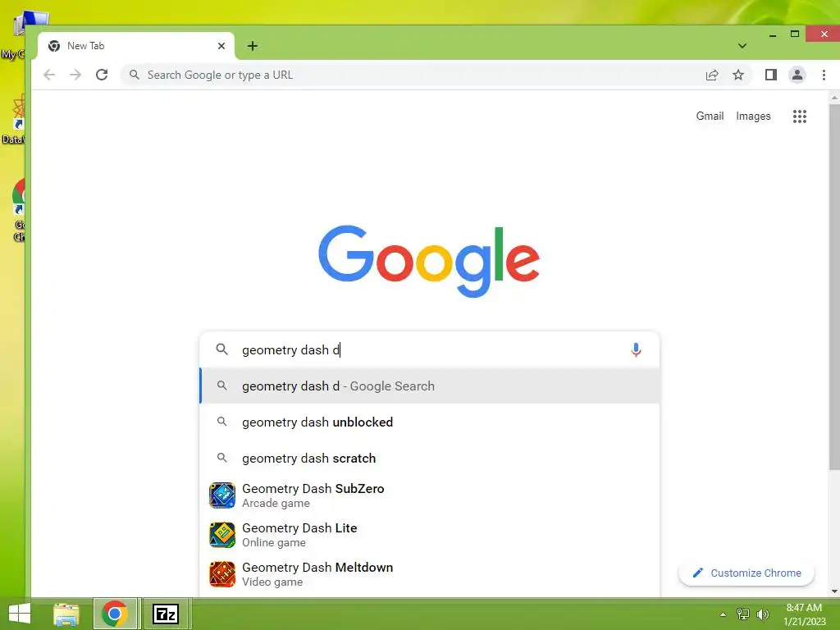Click Geometry Dash Meltdown game icon
Viewport: 840px width, 630px height.
[222, 574]
